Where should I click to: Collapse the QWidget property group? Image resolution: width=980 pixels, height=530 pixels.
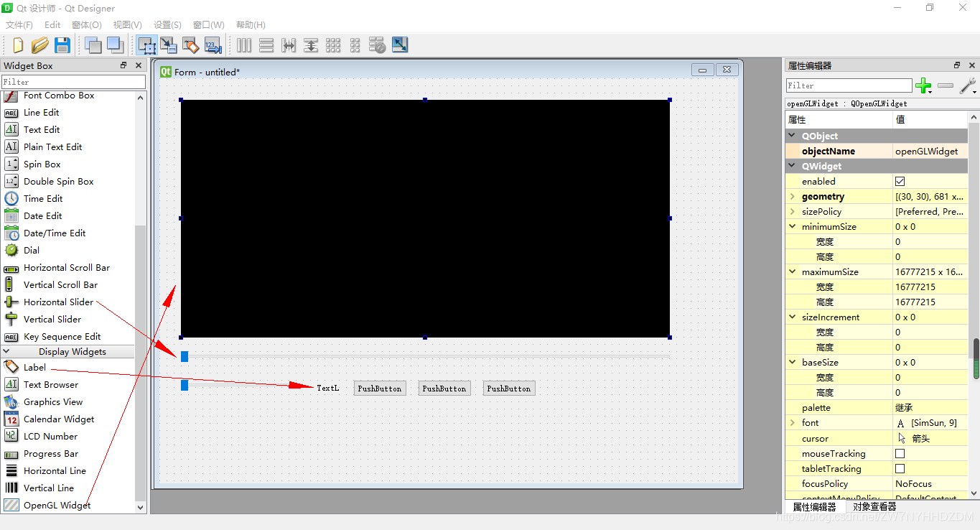[792, 166]
